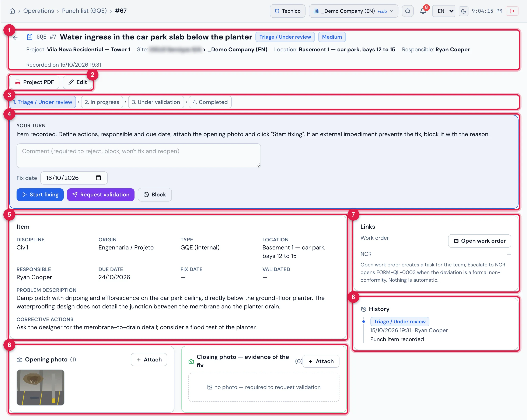Click the GQE clipboard icon by title
The image size is (527, 420).
29,37
